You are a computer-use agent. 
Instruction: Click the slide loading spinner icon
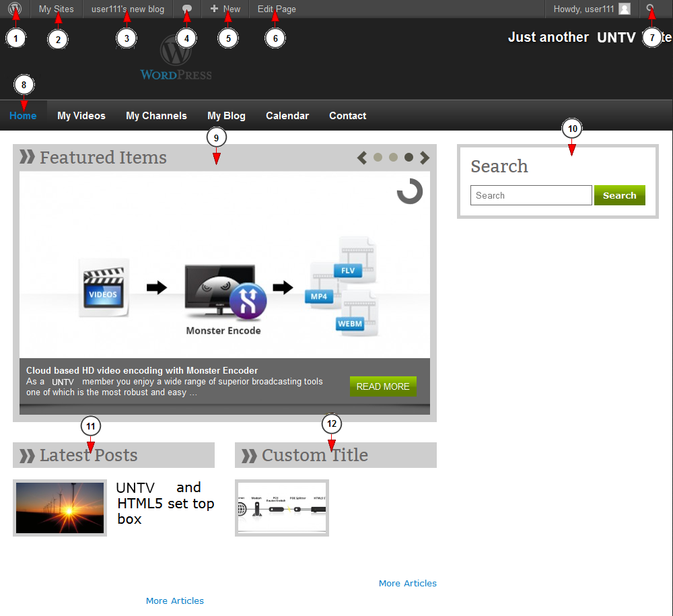410,191
